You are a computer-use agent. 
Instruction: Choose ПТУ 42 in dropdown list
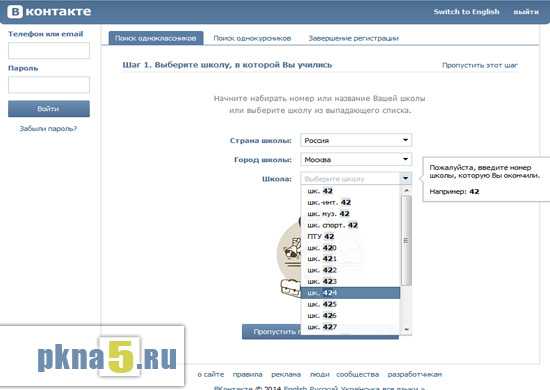click(x=350, y=236)
